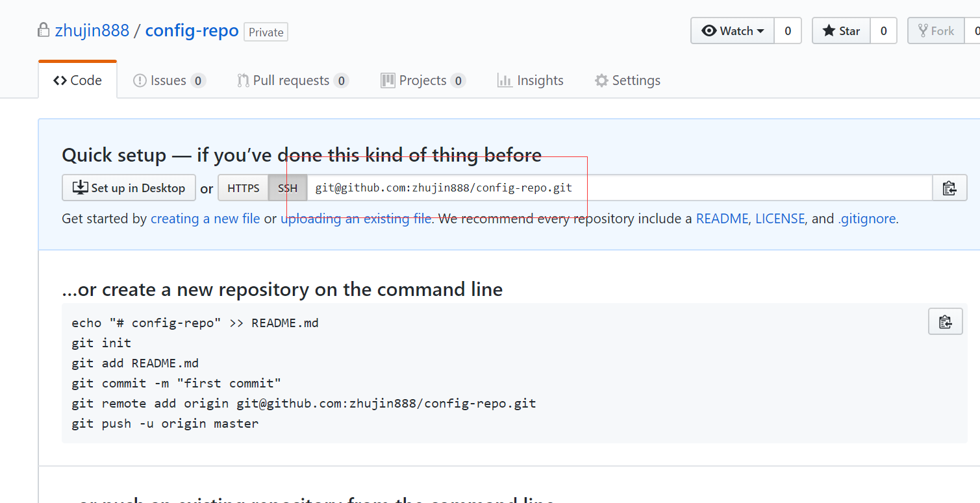Select the HTTPS clone protocol
The height and width of the screenshot is (503, 980).
pyautogui.click(x=243, y=188)
